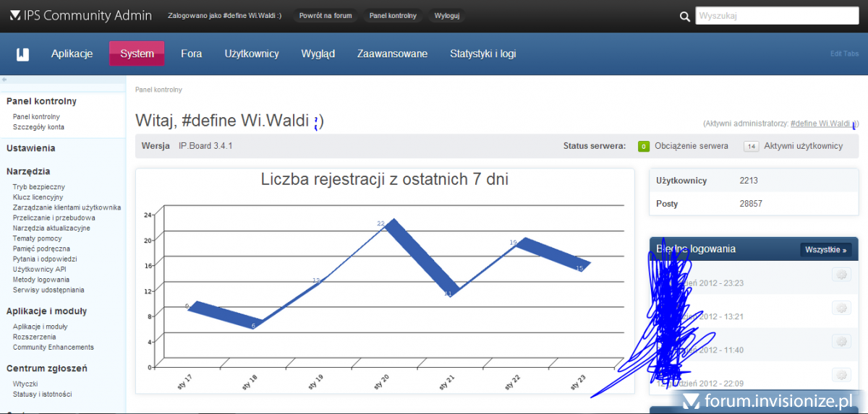
Task: Expand the Narzędzia sidebar section
Action: (x=28, y=171)
